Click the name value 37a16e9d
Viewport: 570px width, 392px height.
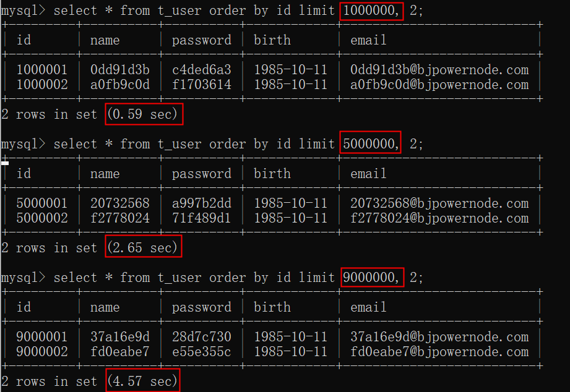click(x=119, y=337)
